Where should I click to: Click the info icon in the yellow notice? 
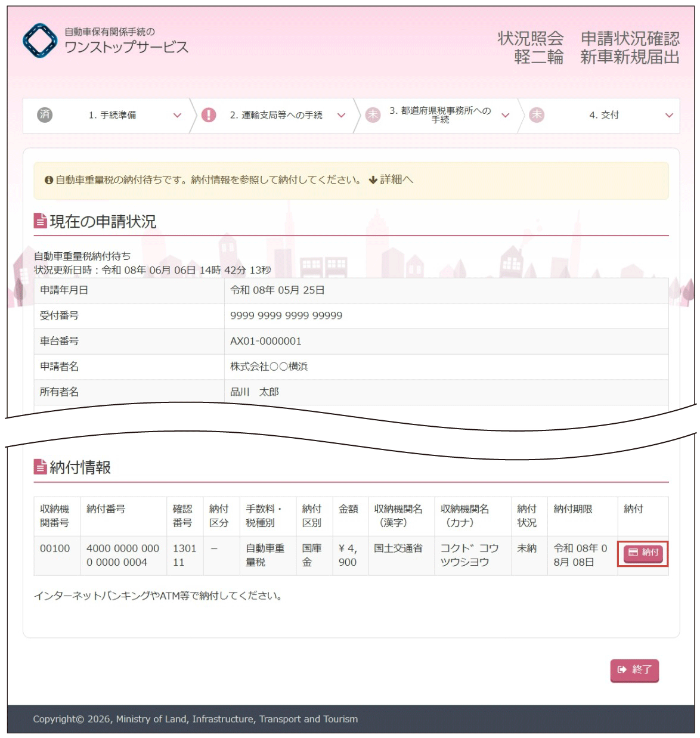[49, 180]
